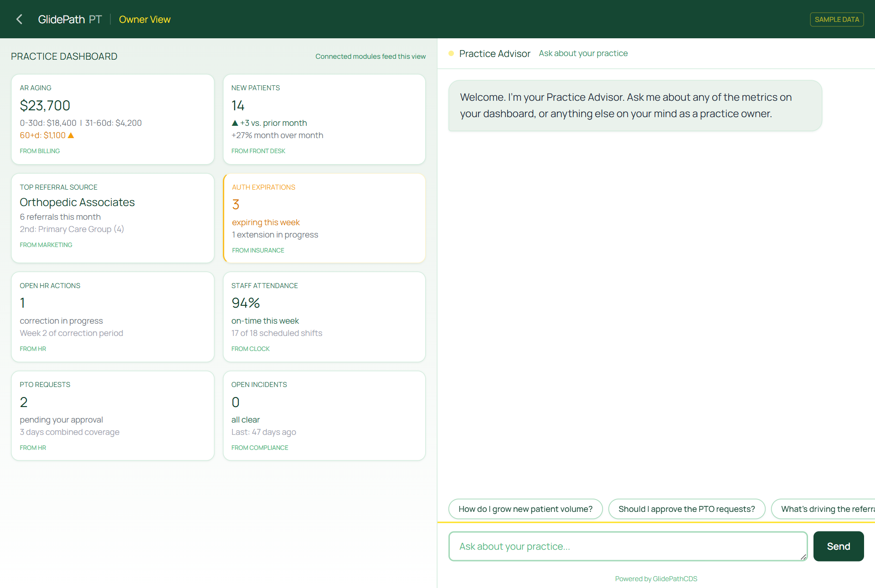Image resolution: width=875 pixels, height=588 pixels.
Task: Open the Auth Expirations card
Action: [x=324, y=218]
